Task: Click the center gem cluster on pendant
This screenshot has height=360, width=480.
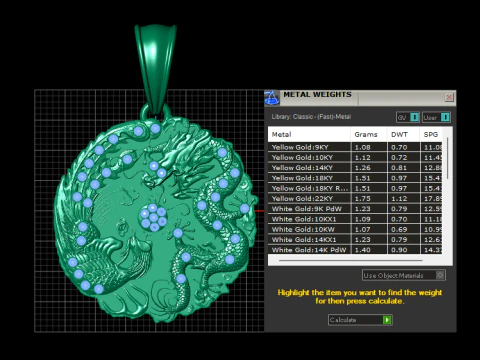Action: [153, 217]
